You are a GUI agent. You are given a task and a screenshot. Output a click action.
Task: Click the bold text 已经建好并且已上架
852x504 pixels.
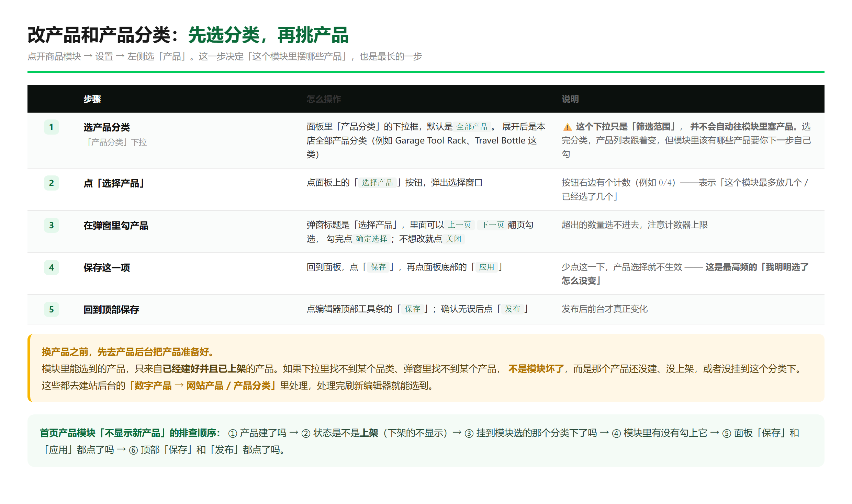pos(204,369)
